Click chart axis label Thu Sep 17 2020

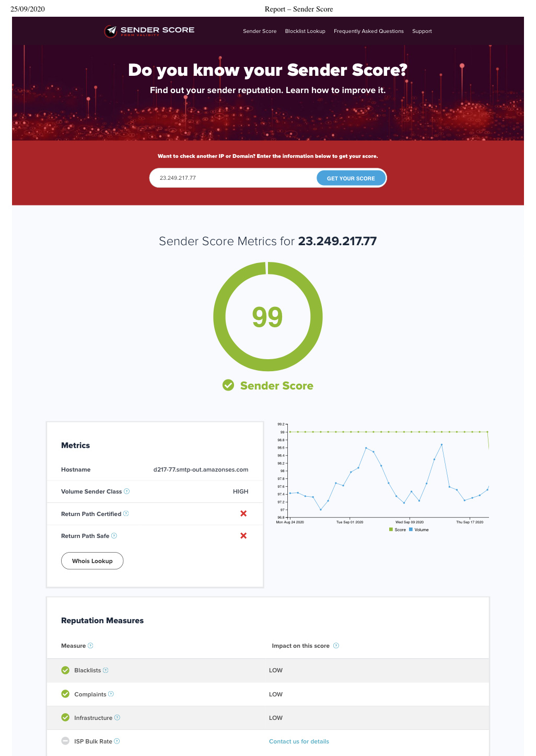(x=470, y=522)
